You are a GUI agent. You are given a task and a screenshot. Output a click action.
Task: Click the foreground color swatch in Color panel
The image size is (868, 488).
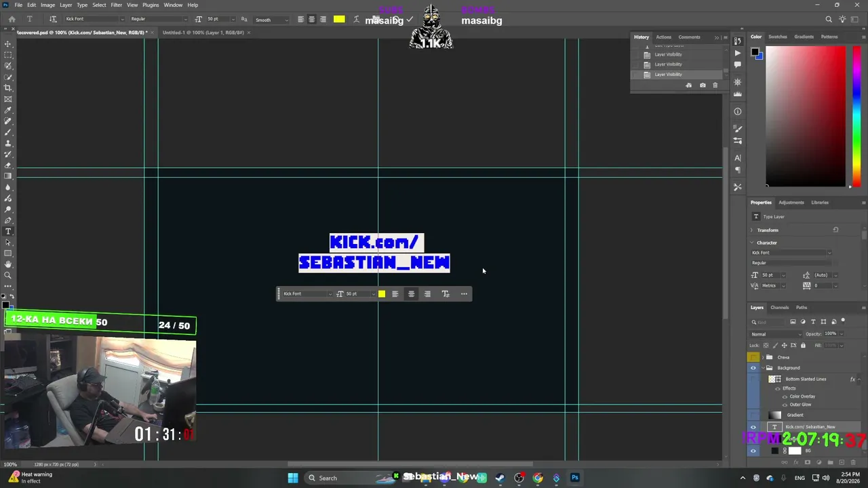[755, 52]
